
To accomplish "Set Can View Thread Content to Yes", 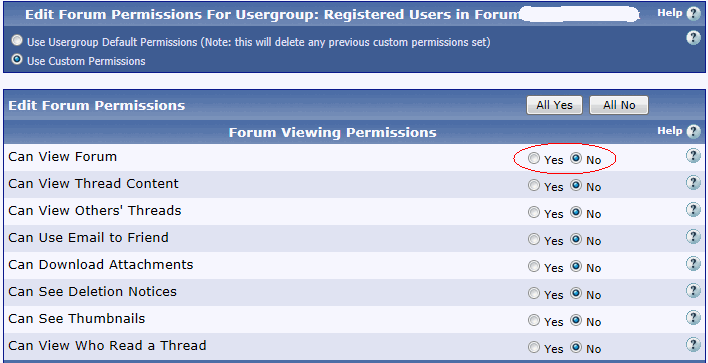I will coord(534,186).
